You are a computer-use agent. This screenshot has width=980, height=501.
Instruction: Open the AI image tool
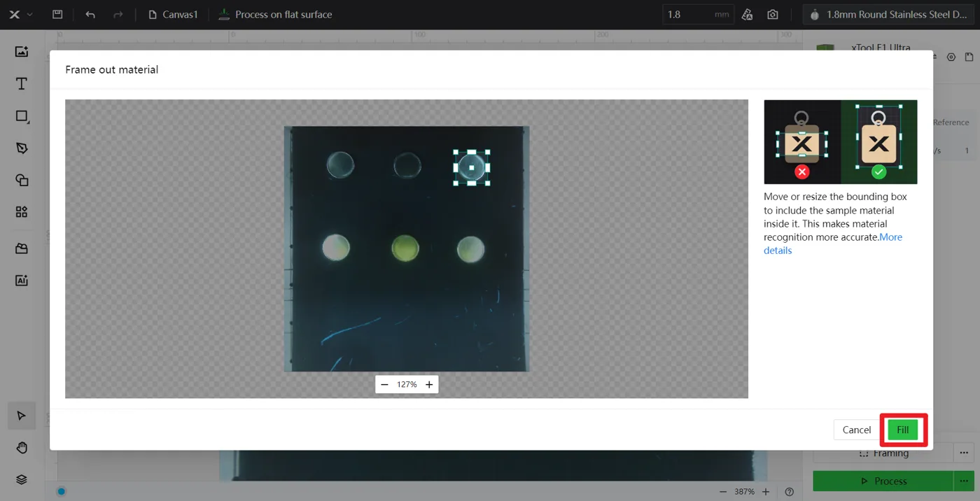pyautogui.click(x=22, y=281)
